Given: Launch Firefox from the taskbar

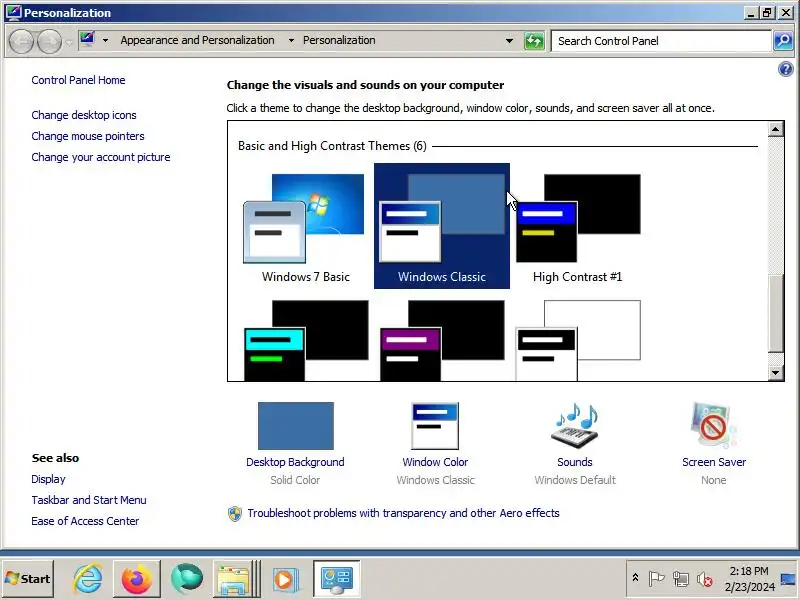Looking at the screenshot, I should 137,579.
